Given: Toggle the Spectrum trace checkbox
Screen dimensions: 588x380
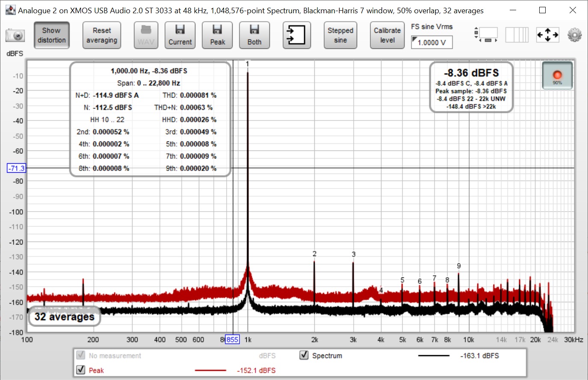Looking at the screenshot, I should (304, 355).
